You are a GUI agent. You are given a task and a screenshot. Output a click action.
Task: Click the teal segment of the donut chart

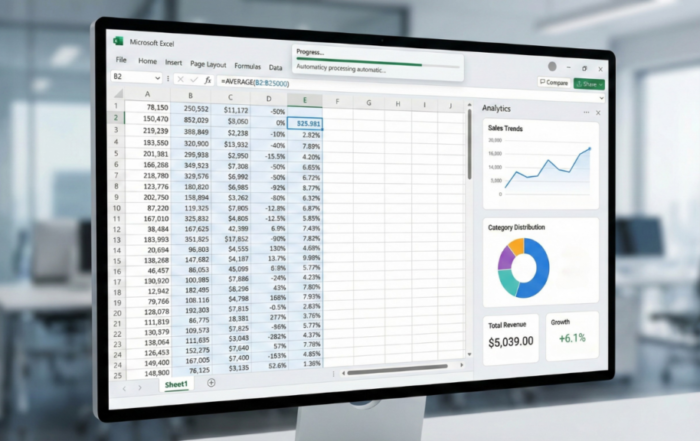tap(508, 282)
